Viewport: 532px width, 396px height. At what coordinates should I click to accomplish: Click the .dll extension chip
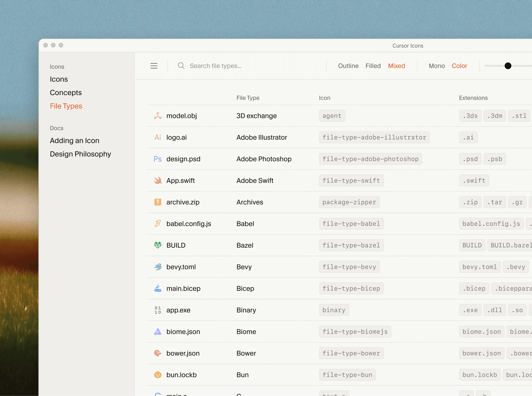click(495, 310)
